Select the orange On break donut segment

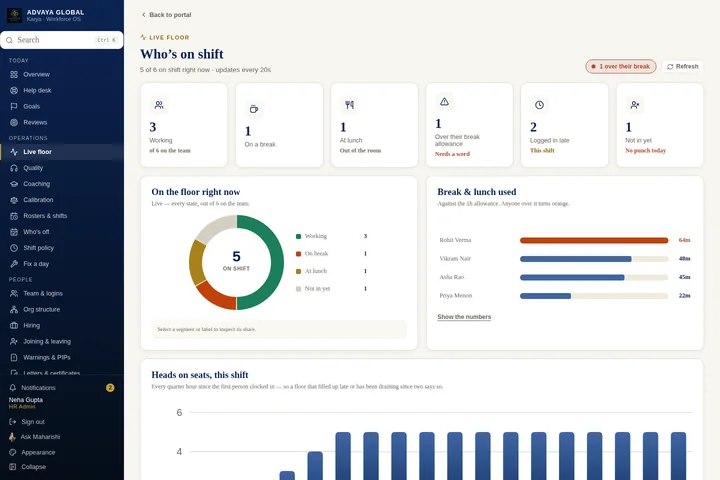[214, 296]
